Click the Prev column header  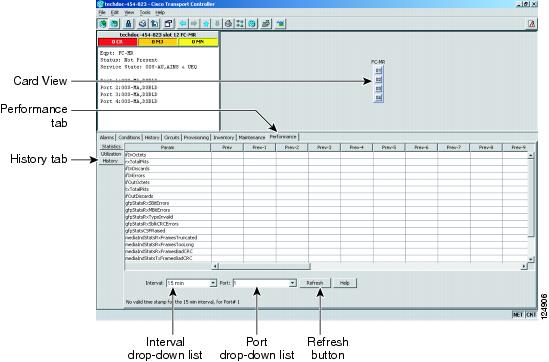(227, 147)
